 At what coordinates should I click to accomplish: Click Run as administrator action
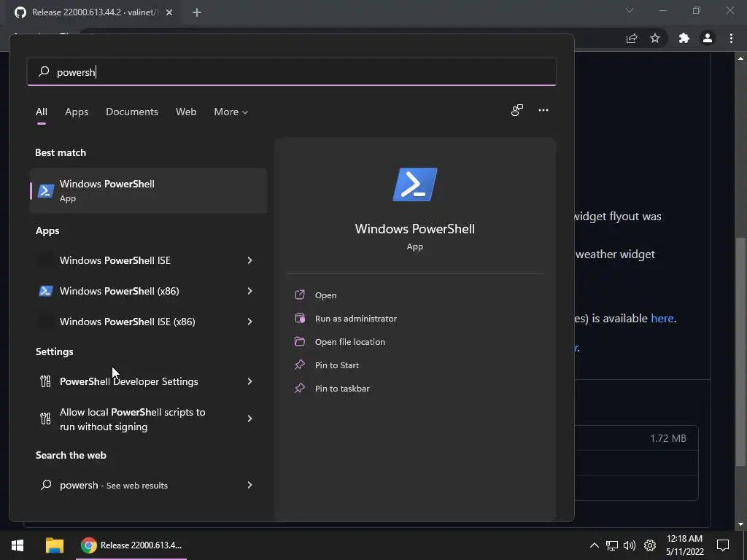click(x=356, y=319)
